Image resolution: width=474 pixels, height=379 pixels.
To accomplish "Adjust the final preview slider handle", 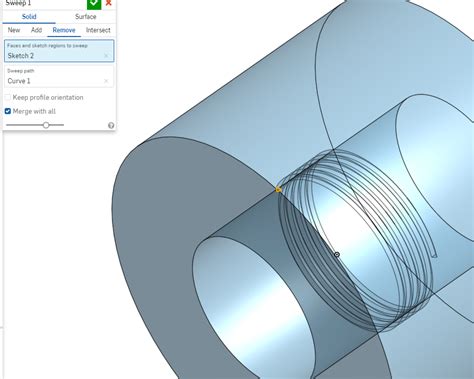I will [46, 125].
